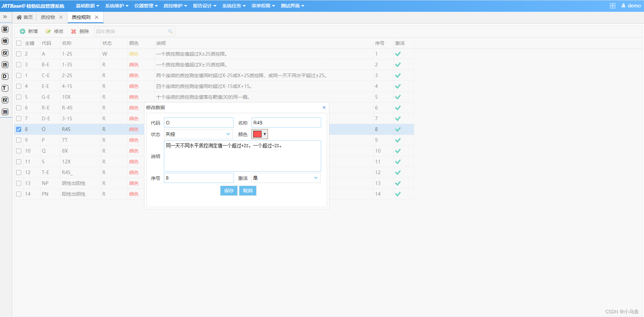This screenshot has height=317, width=644.
Task: Click the 取消 button in dialog
Action: [248, 191]
